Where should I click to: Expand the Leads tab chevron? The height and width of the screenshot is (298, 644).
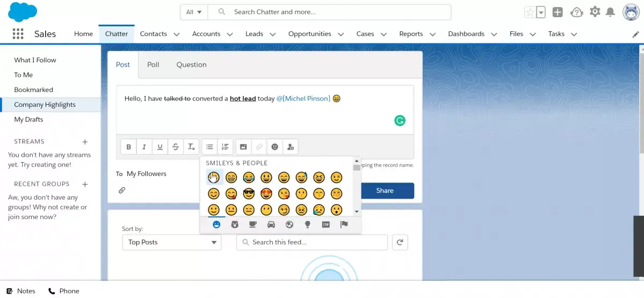273,34
